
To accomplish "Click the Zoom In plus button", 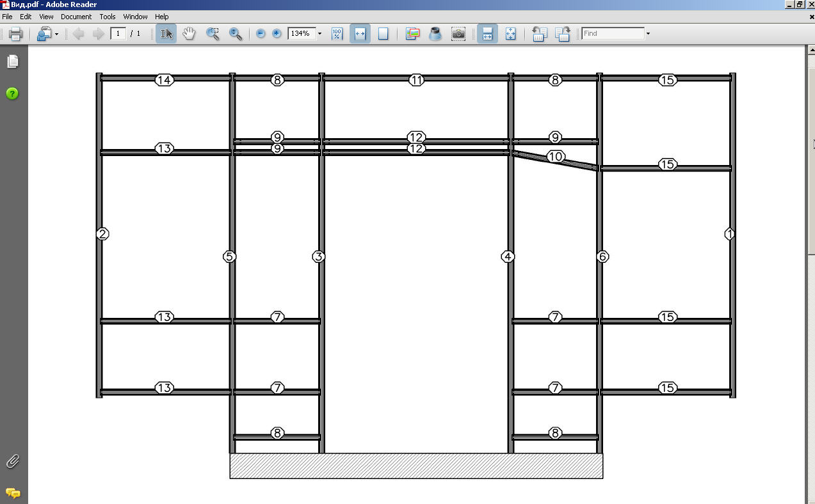I will pos(277,33).
